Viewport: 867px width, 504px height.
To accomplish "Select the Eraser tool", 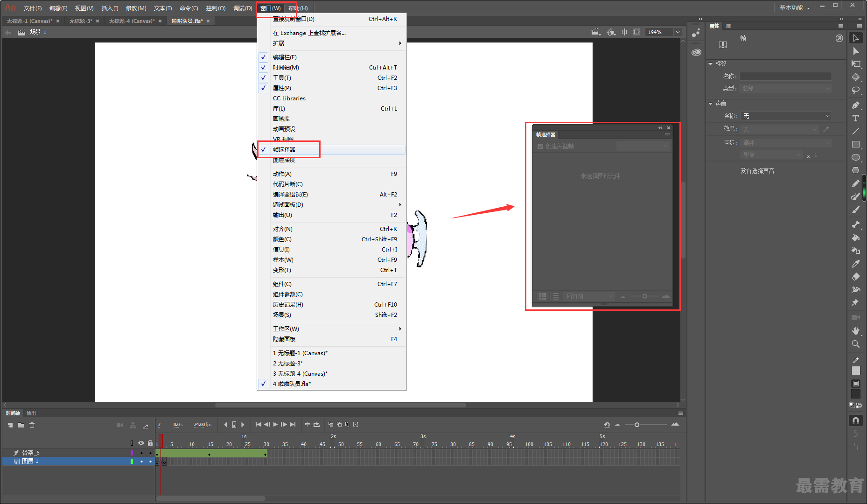I will click(856, 277).
